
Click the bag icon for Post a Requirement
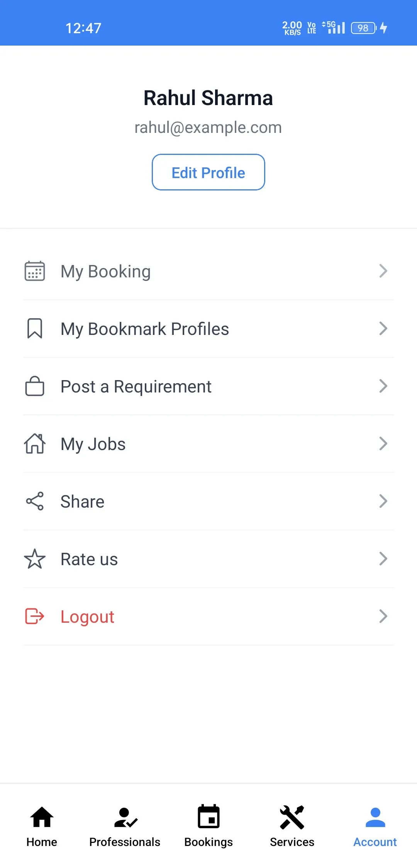coord(35,386)
